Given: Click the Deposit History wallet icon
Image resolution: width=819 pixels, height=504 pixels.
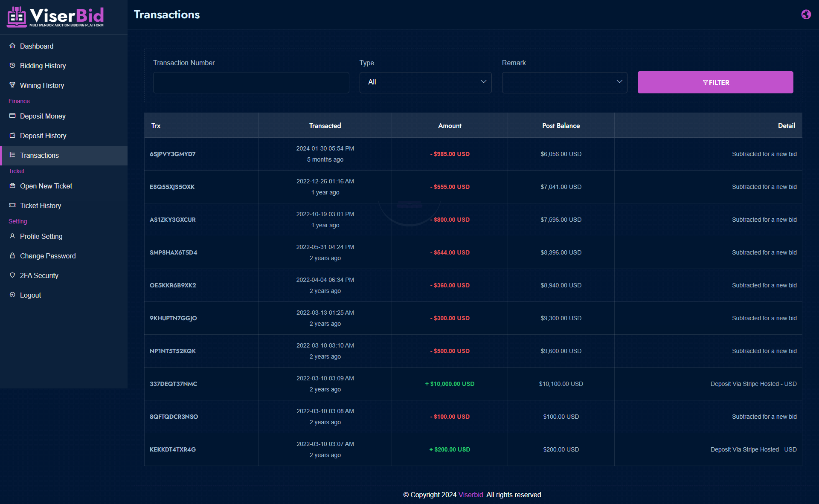Looking at the screenshot, I should (12, 135).
